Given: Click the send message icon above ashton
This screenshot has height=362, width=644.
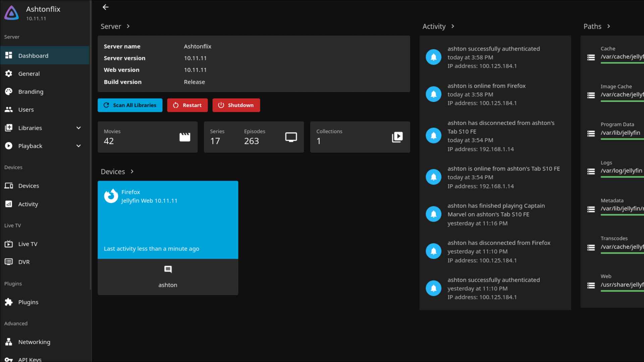Looking at the screenshot, I should coord(168,269).
